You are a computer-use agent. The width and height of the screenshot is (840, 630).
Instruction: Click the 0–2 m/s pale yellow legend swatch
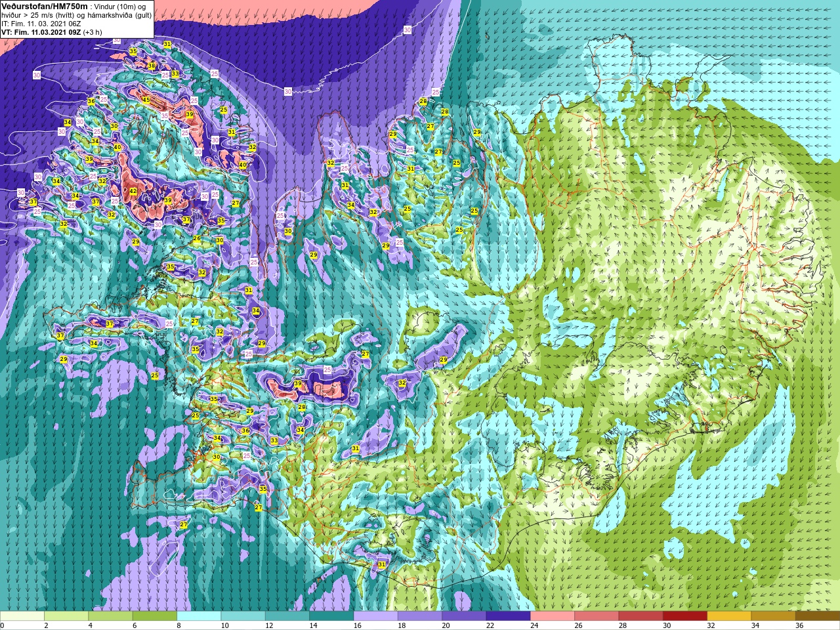pos(22,616)
